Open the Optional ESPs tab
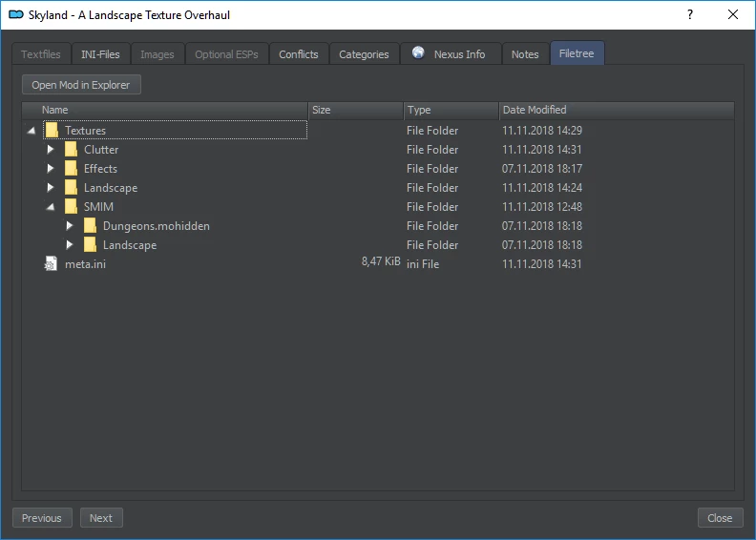The width and height of the screenshot is (756, 540). point(226,54)
